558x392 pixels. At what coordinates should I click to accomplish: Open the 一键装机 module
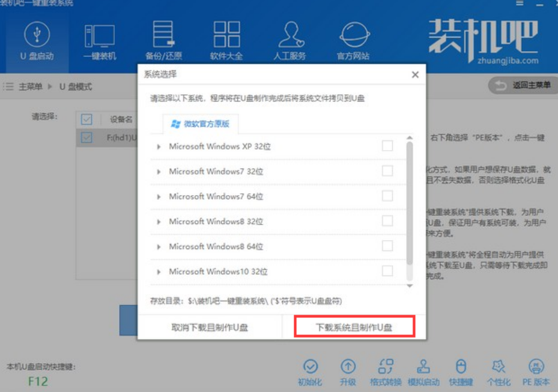click(x=100, y=41)
